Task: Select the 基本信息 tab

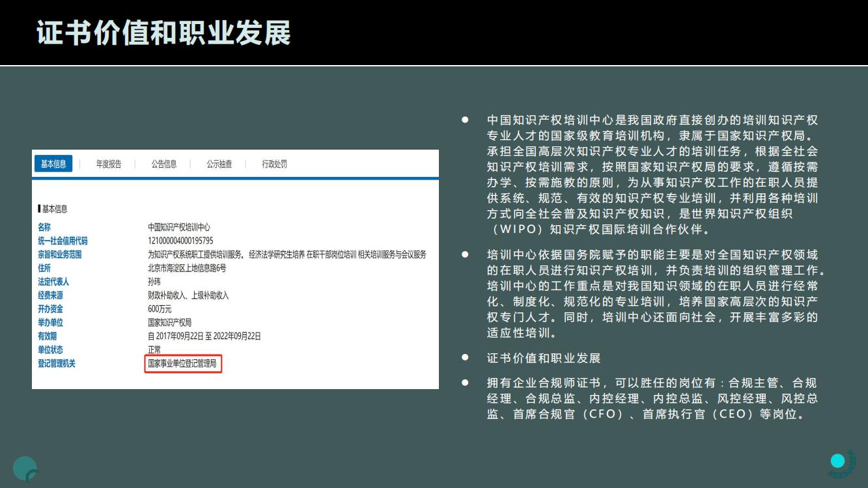Action: coord(53,164)
